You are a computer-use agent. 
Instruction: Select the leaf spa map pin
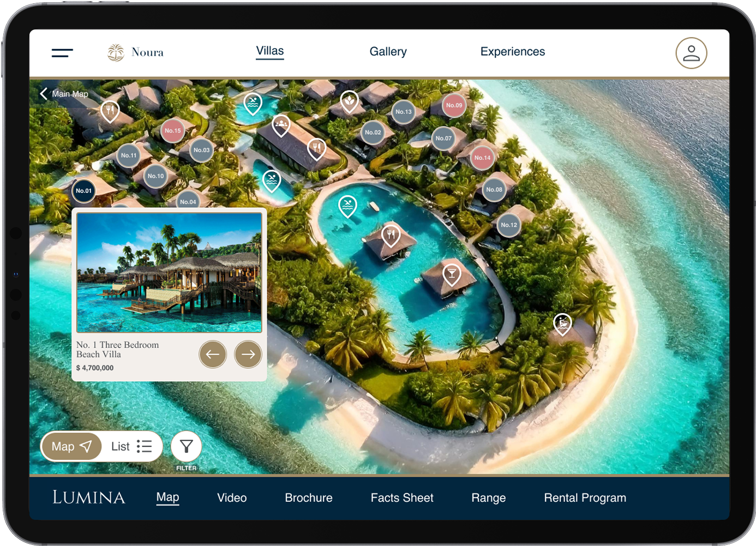(349, 101)
